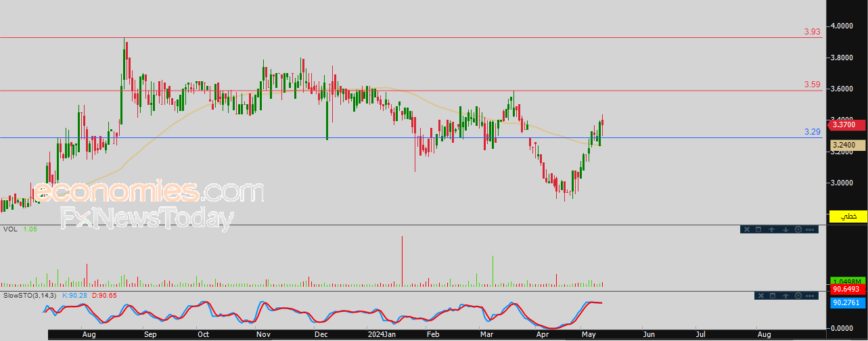Click the Aug label at time axis start

[89, 334]
